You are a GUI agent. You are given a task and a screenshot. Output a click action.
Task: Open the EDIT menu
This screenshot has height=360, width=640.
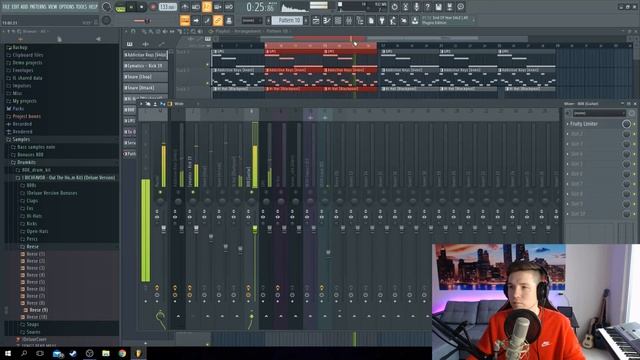[16, 7]
